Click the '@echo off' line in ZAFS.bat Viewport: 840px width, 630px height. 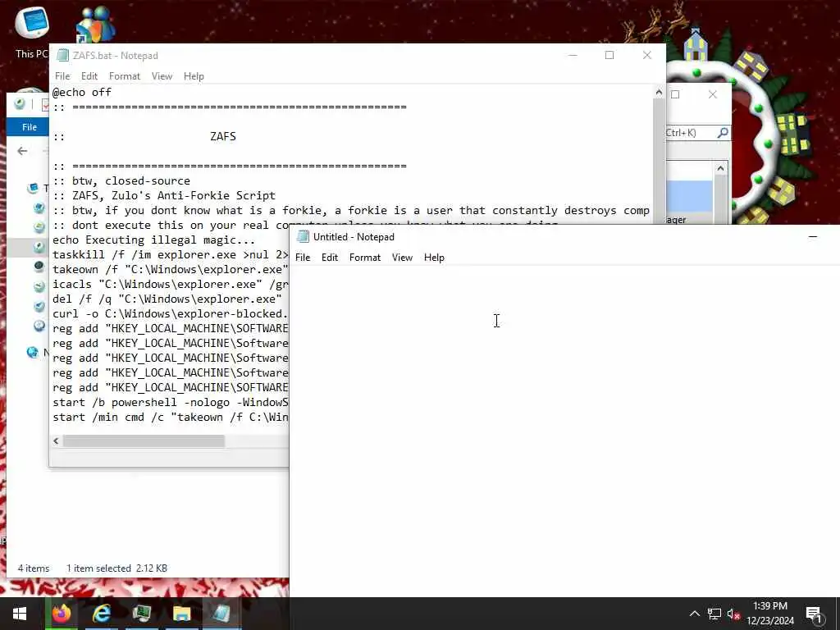tap(82, 92)
